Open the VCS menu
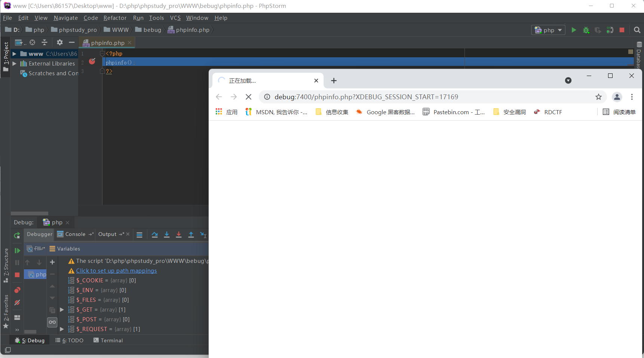Viewport: 644px width, 358px height. 175,18
